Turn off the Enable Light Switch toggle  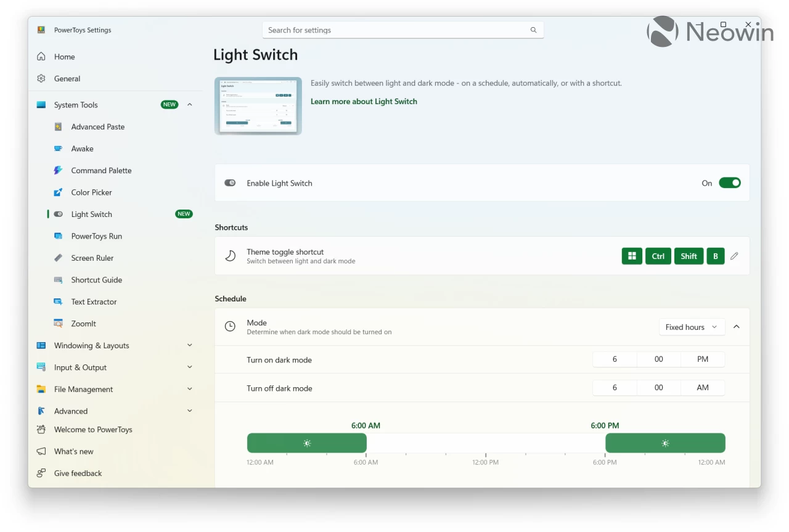tap(729, 183)
